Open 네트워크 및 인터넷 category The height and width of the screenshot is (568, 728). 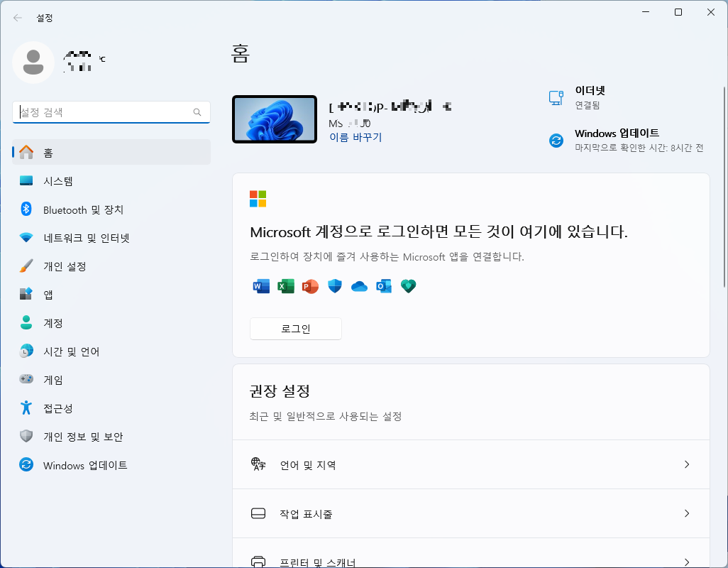[111, 238]
